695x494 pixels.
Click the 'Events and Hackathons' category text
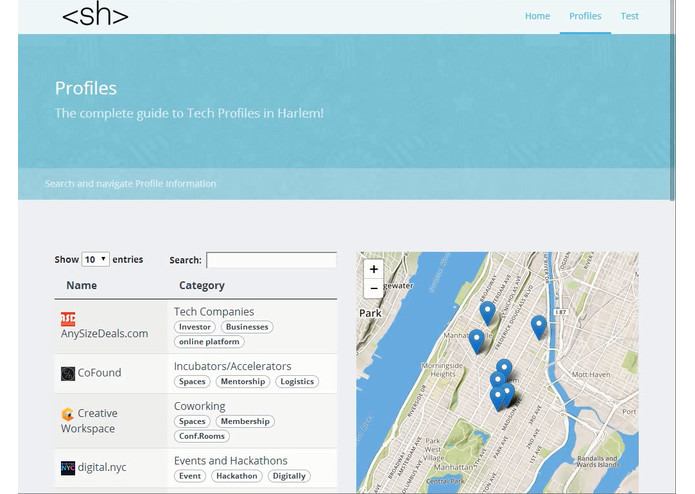pos(230,461)
